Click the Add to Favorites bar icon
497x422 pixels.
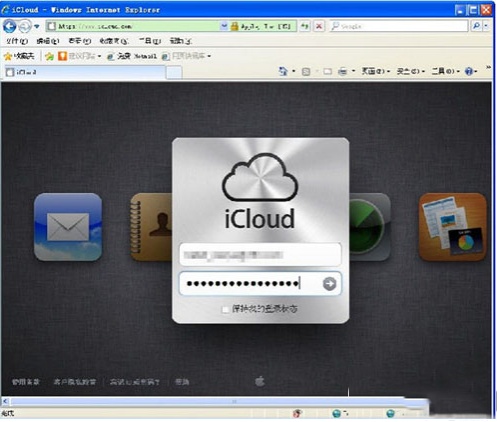tap(49, 56)
